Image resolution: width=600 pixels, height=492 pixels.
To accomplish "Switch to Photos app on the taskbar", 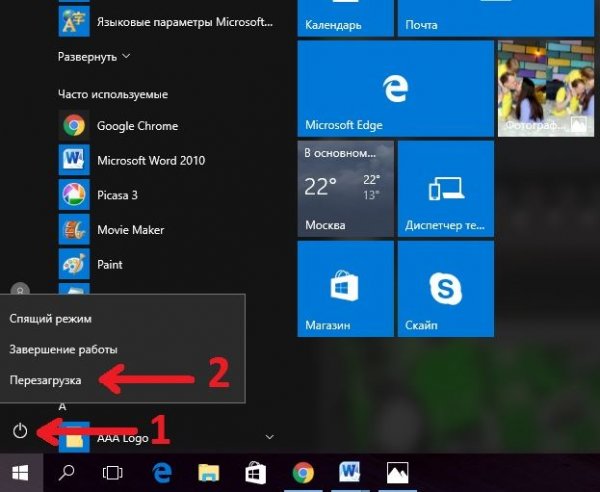I will tap(398, 473).
